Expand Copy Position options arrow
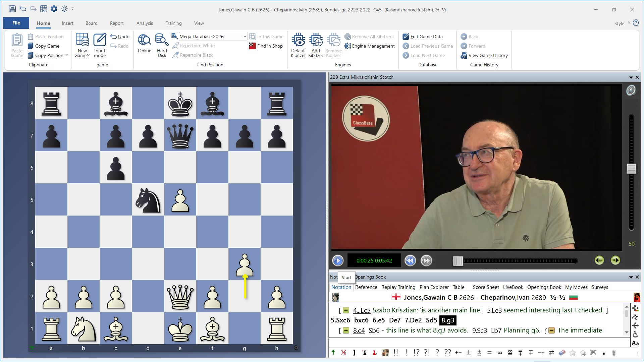Viewport: 644px width, 362px height. click(x=67, y=55)
